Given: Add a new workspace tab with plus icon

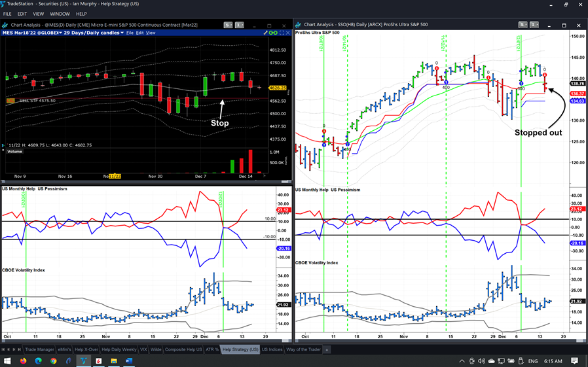Looking at the screenshot, I should (327, 350).
